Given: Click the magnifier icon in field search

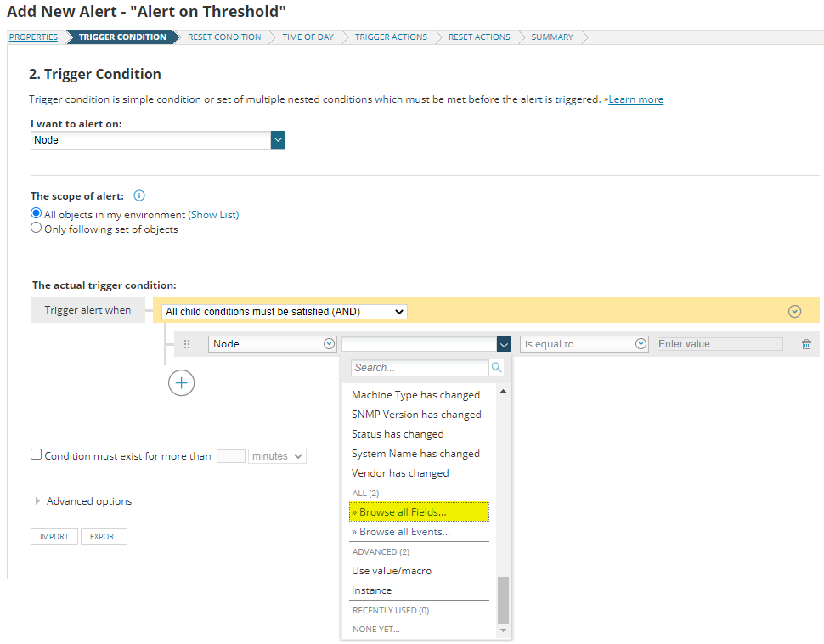Looking at the screenshot, I should coord(496,368).
